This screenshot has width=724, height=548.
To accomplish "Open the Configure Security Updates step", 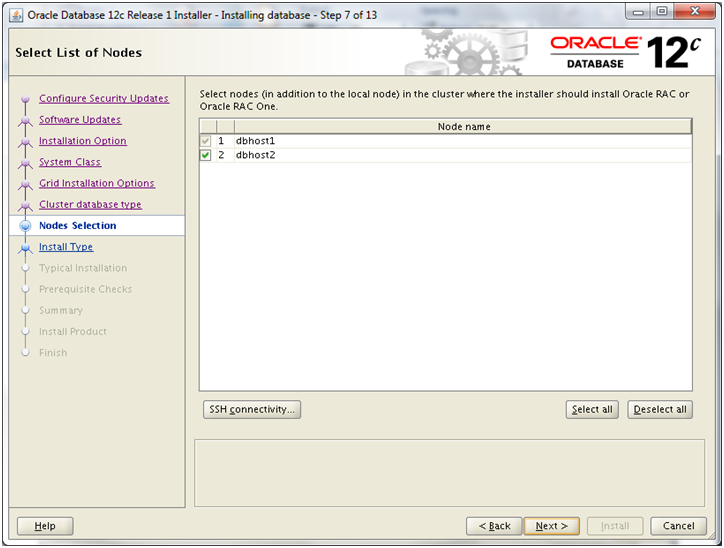I will pyautogui.click(x=104, y=98).
